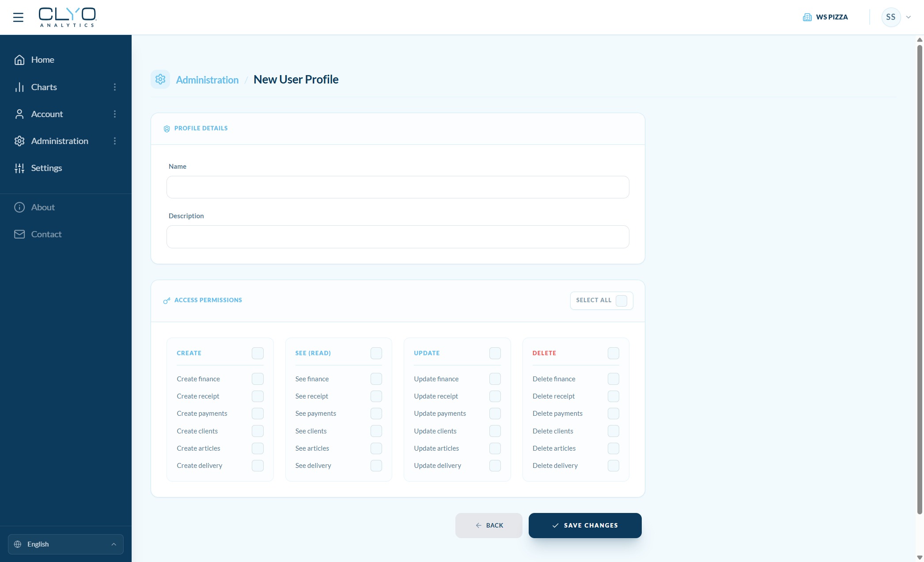This screenshot has height=562, width=924.
Task: Tick the Delete column header checkbox
Action: coord(613,353)
